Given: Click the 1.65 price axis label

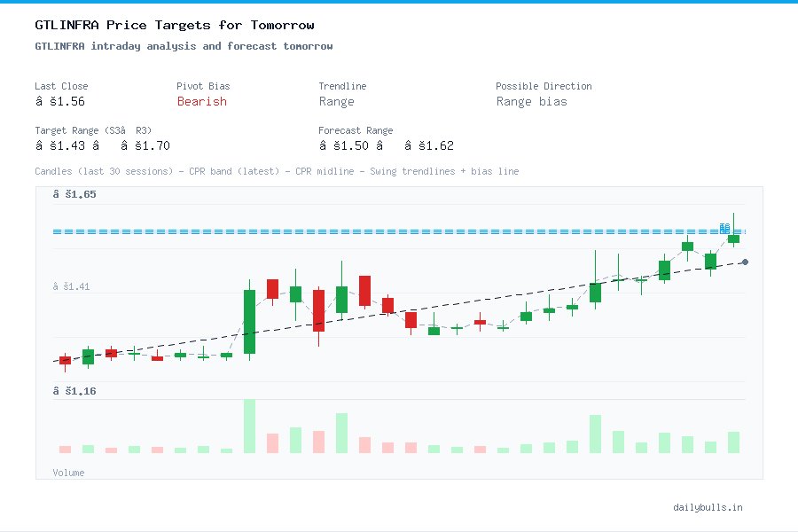Looking at the screenshot, I should tap(74, 194).
